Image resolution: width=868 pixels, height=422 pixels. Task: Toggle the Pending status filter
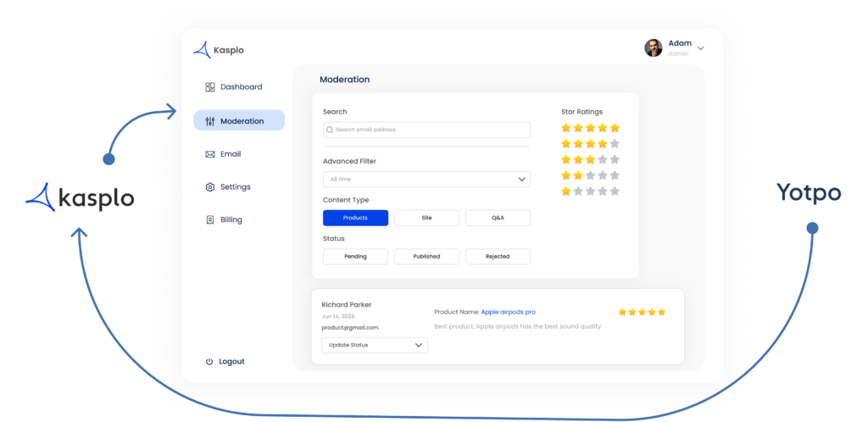[x=355, y=257]
